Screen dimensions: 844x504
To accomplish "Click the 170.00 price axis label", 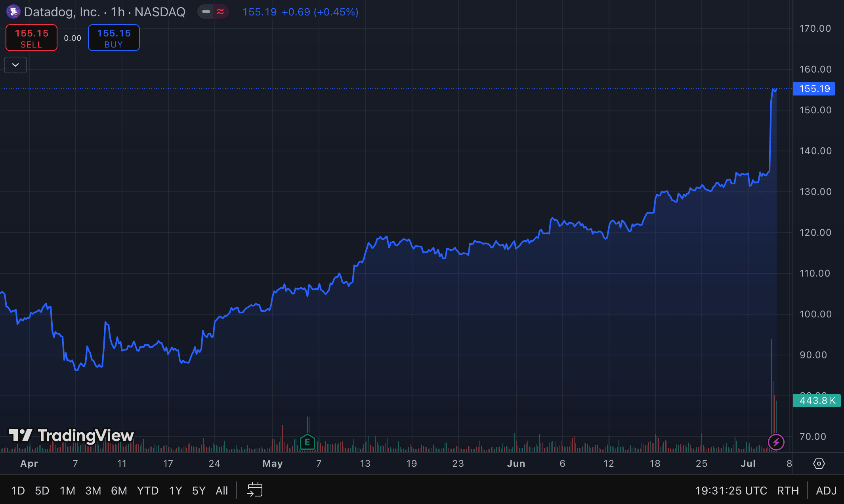I will tap(815, 29).
